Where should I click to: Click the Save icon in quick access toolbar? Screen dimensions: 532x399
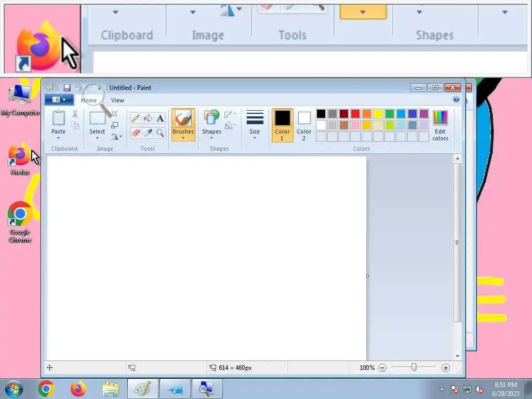[67, 88]
